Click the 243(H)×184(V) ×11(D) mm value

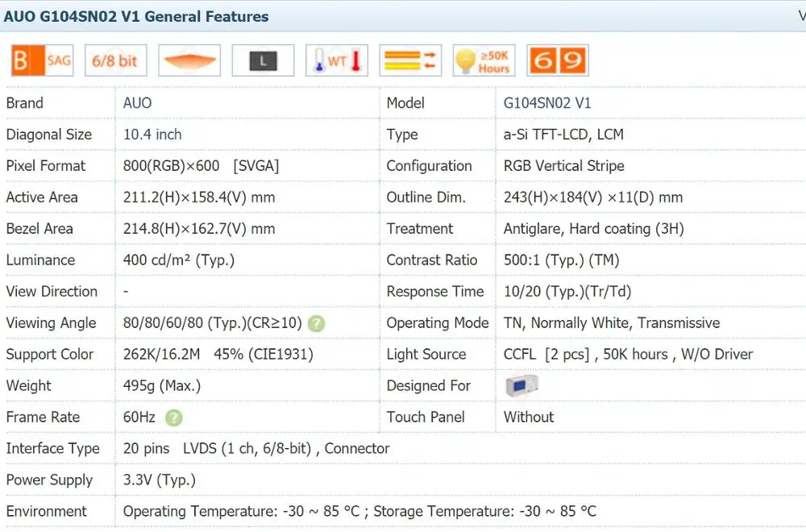593,197
